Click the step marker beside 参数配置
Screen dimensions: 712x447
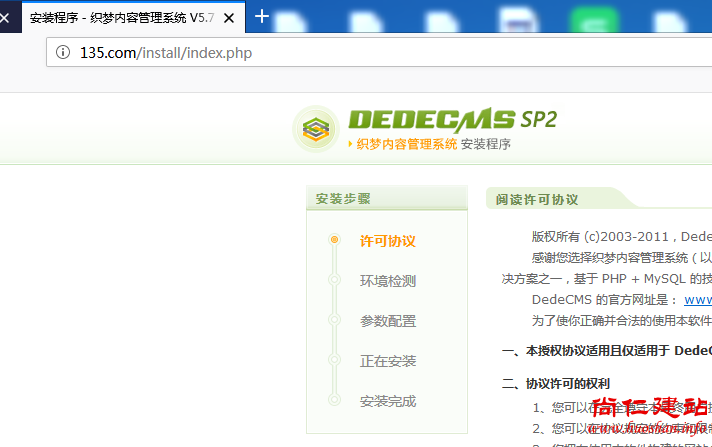click(x=334, y=319)
